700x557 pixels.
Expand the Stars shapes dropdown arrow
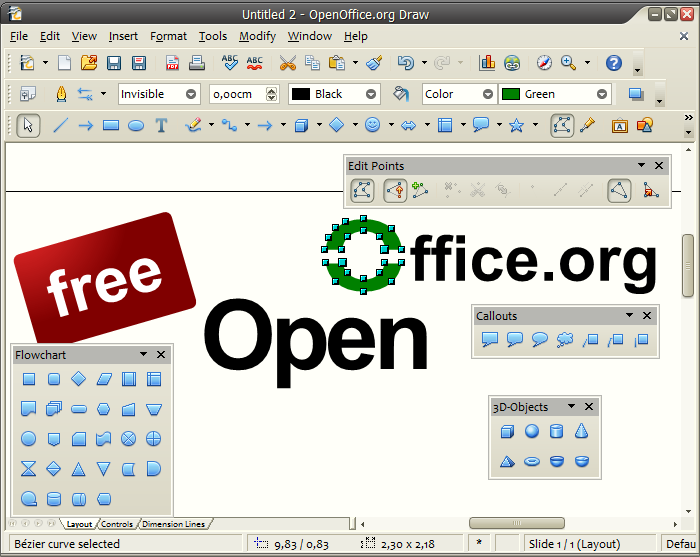click(x=535, y=125)
